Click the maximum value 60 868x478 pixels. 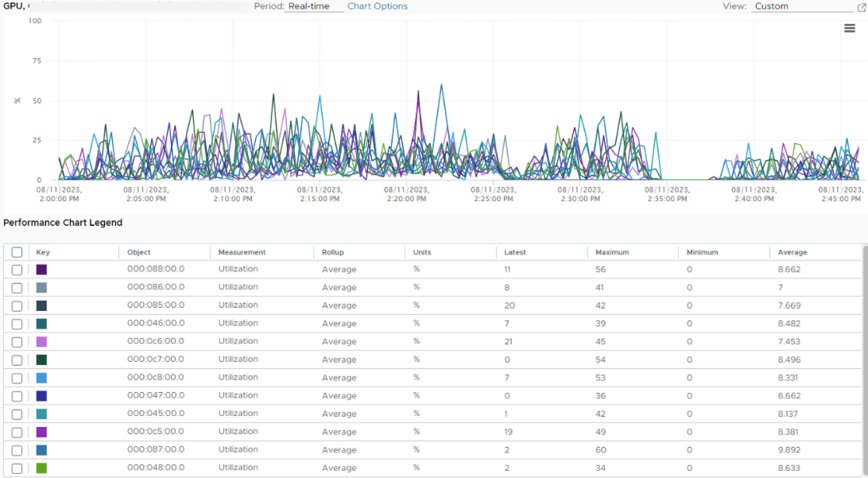pyautogui.click(x=601, y=449)
